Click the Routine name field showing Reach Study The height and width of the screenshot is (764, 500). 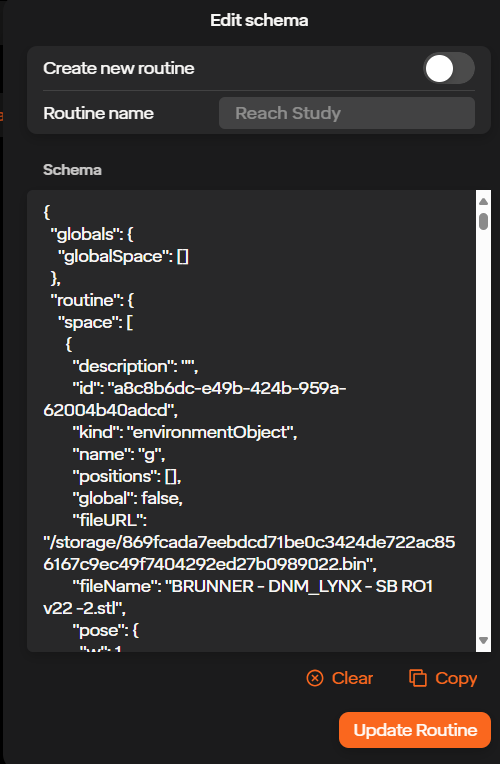coord(346,113)
